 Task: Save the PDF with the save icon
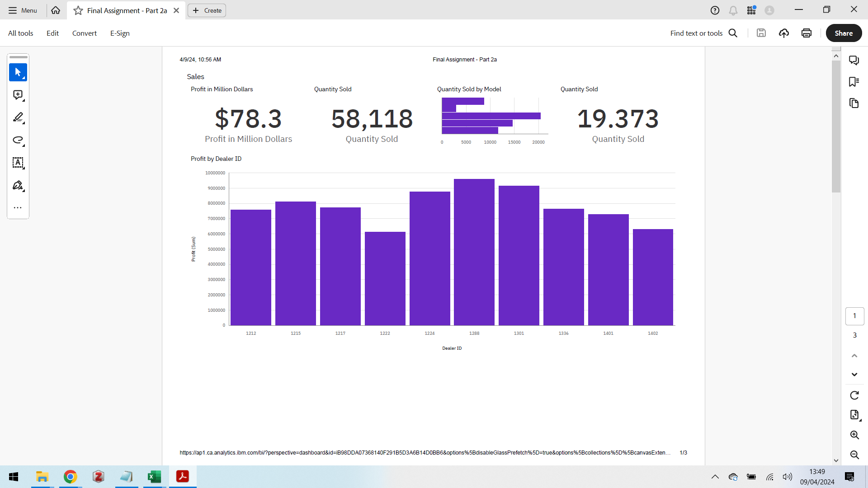coord(761,33)
